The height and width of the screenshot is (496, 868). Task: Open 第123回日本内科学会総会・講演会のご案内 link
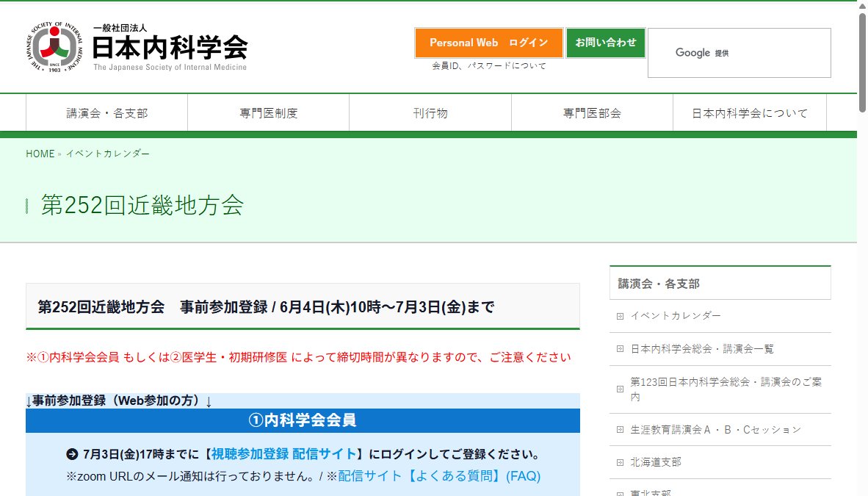pos(726,389)
